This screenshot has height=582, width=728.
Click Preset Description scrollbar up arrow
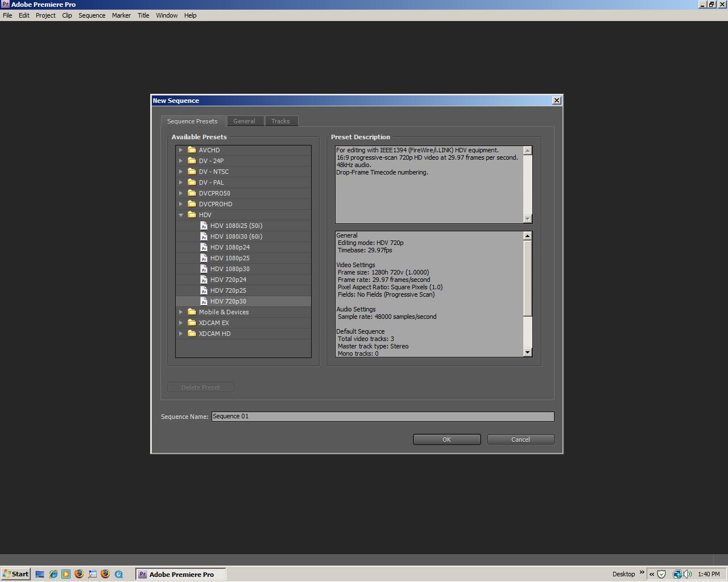tap(528, 151)
